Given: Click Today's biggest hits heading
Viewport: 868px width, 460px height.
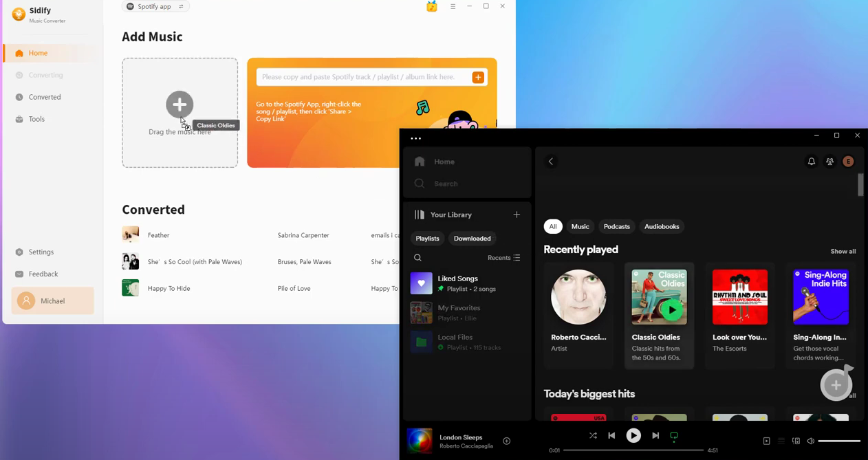Looking at the screenshot, I should pos(589,394).
